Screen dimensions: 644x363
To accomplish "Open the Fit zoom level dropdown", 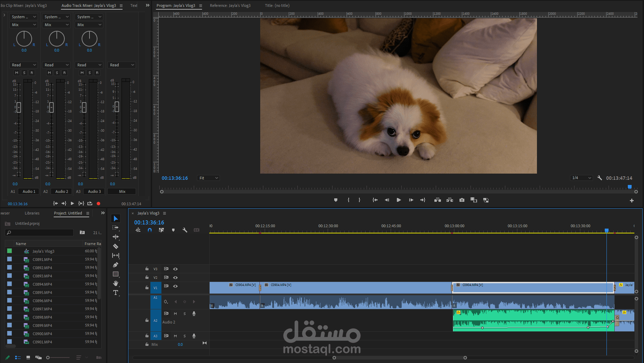I will [208, 178].
